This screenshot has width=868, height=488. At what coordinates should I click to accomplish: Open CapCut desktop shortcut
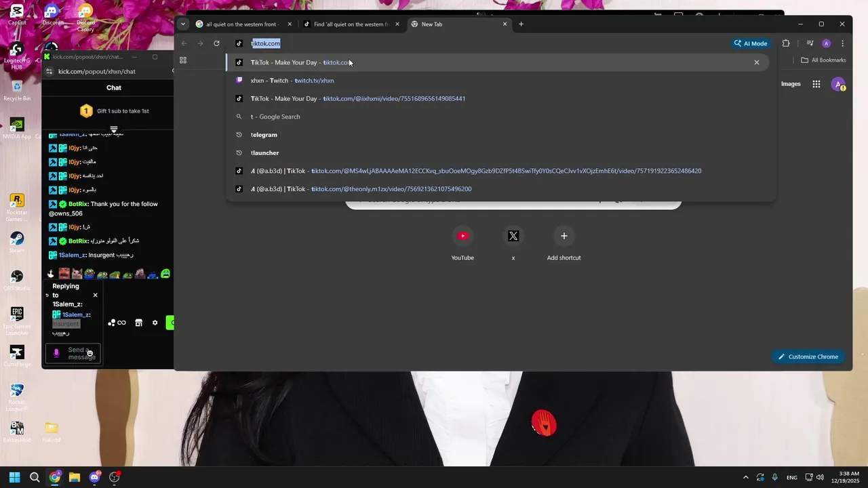(17, 15)
